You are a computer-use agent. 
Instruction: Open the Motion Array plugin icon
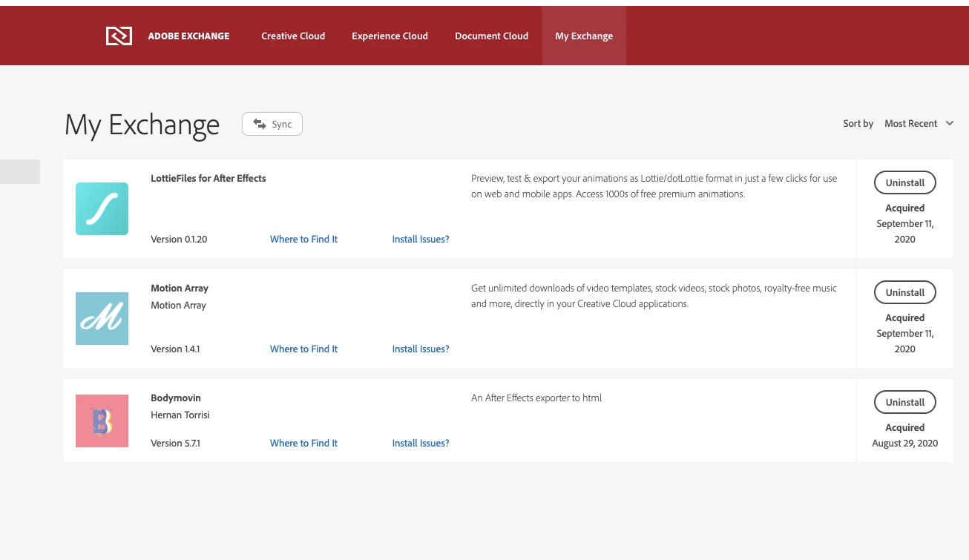[102, 318]
